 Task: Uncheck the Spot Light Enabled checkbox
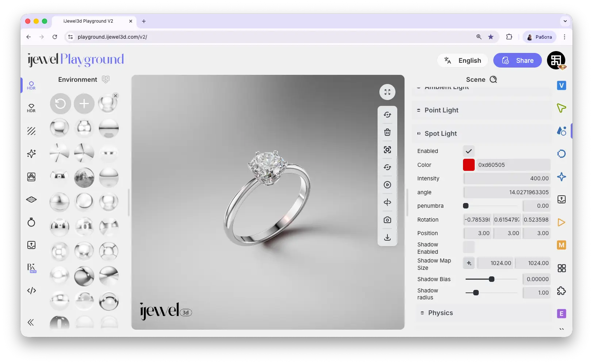(x=469, y=151)
